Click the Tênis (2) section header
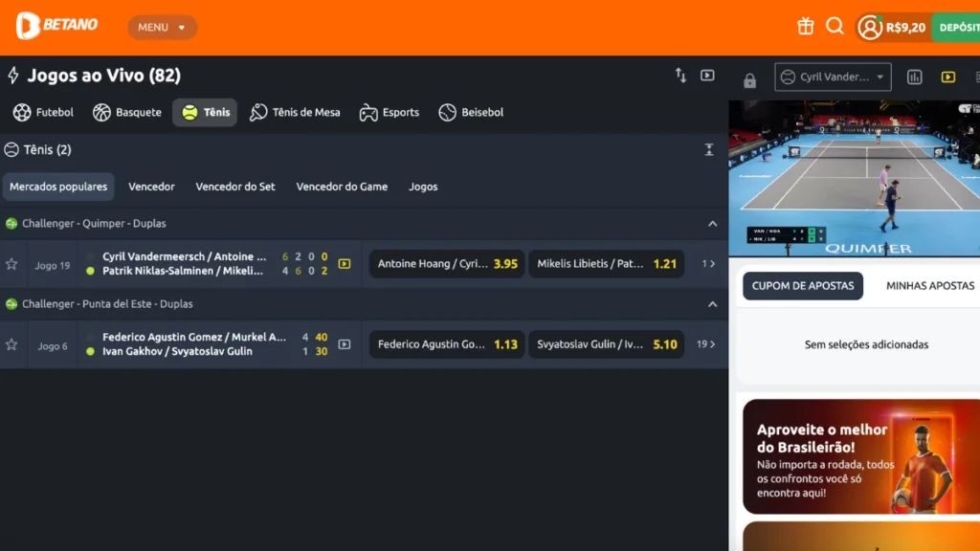The width and height of the screenshot is (980, 551). click(38, 150)
